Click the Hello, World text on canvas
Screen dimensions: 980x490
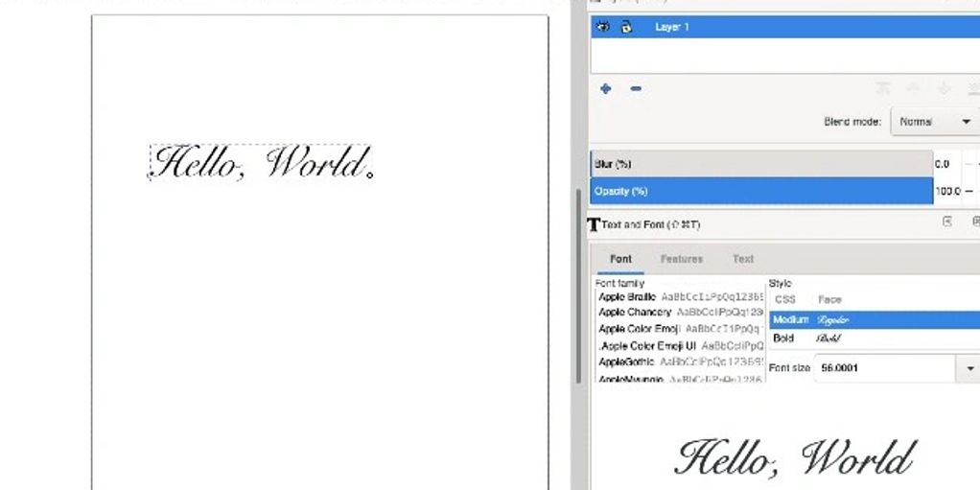(259, 163)
